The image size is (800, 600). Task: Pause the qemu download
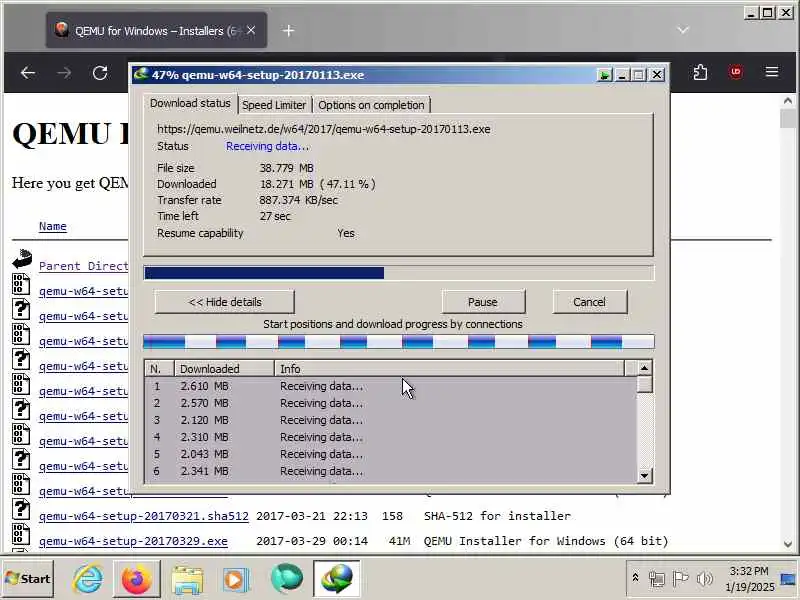483,302
